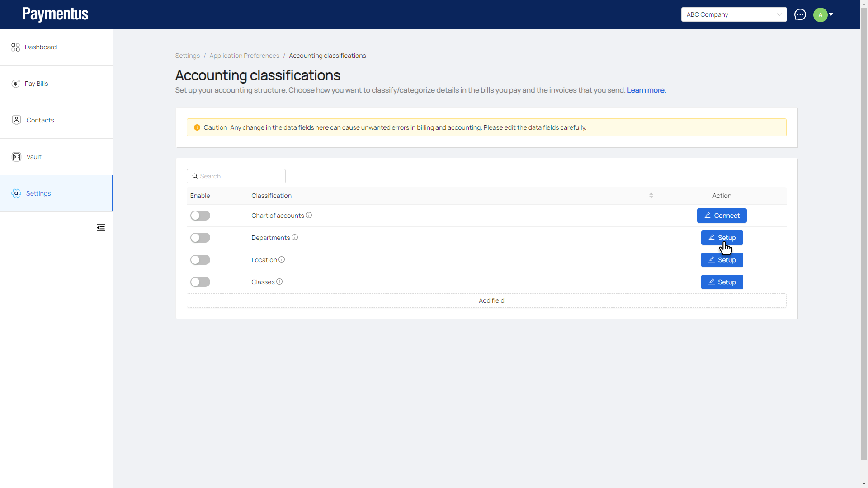Sort by Classification column arrows
The height and width of the screenshot is (488, 868).
(x=651, y=196)
